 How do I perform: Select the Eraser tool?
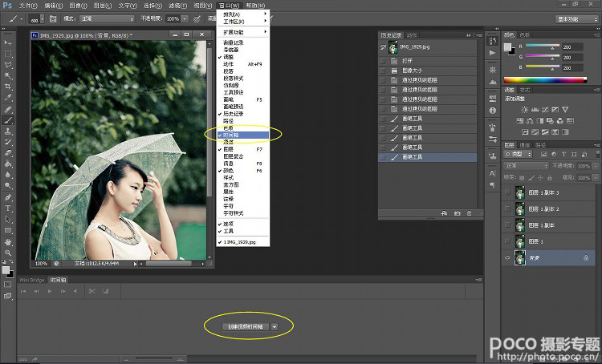point(8,152)
